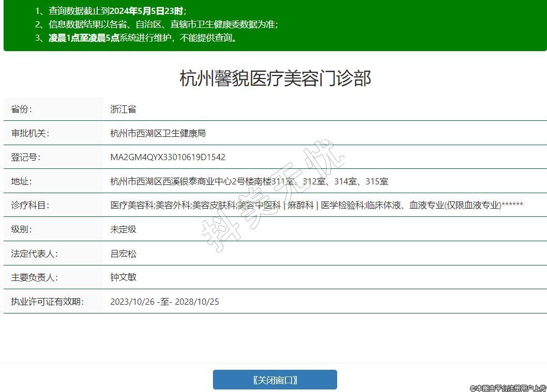The image size is (547, 392).
Task: Click the 诊疗科目 row label
Action: coord(30,205)
